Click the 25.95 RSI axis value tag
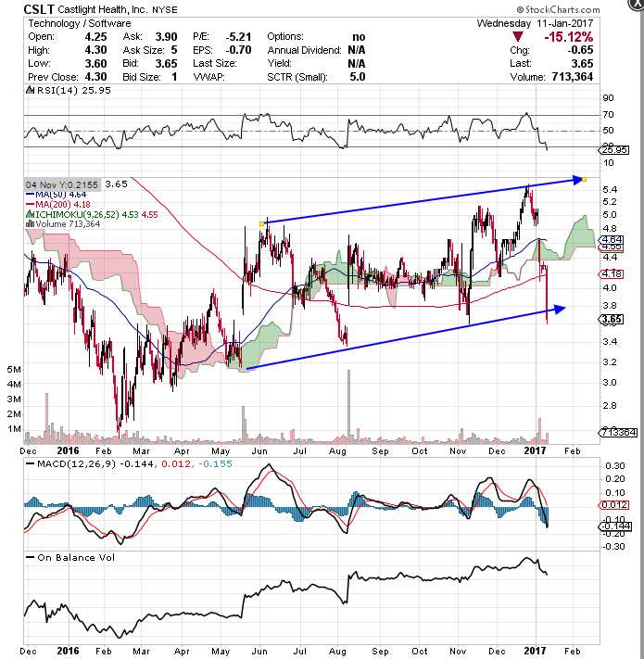The height and width of the screenshot is (659, 644). click(614, 149)
